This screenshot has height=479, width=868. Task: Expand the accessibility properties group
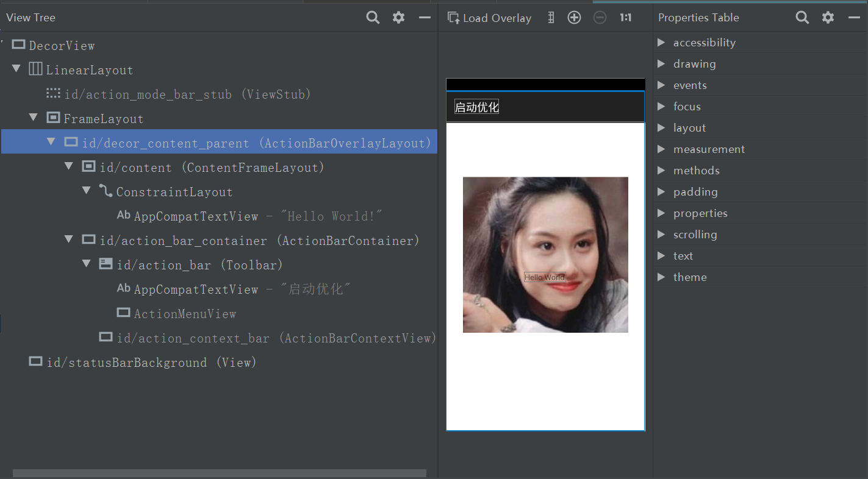[661, 43]
